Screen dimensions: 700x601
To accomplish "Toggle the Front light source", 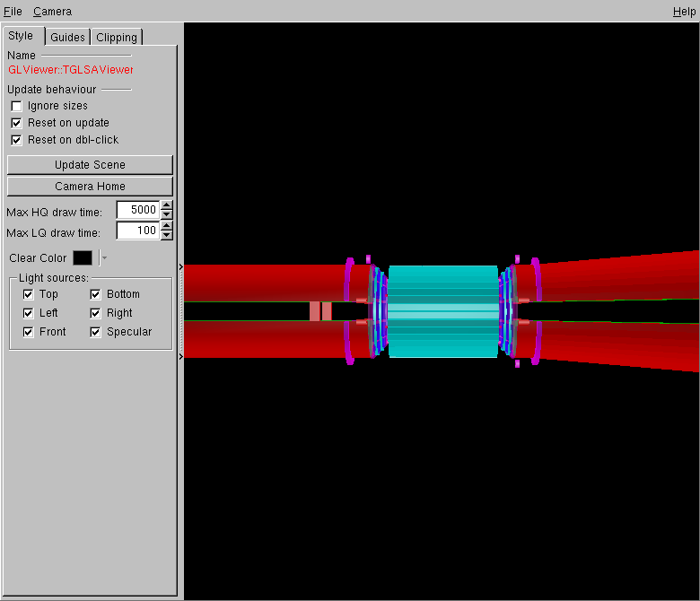I will click(x=28, y=332).
